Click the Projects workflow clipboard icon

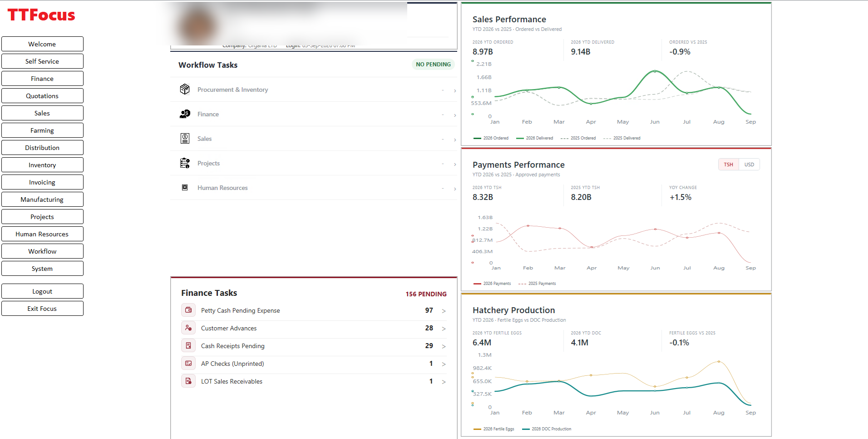(185, 163)
